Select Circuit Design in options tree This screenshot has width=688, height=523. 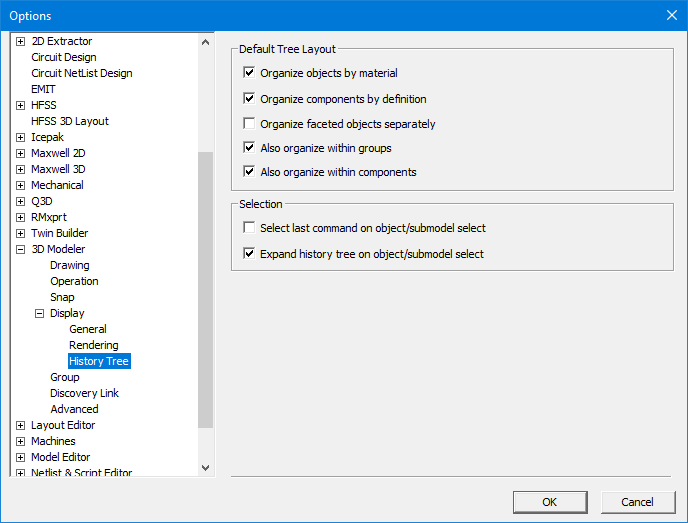tap(64, 57)
